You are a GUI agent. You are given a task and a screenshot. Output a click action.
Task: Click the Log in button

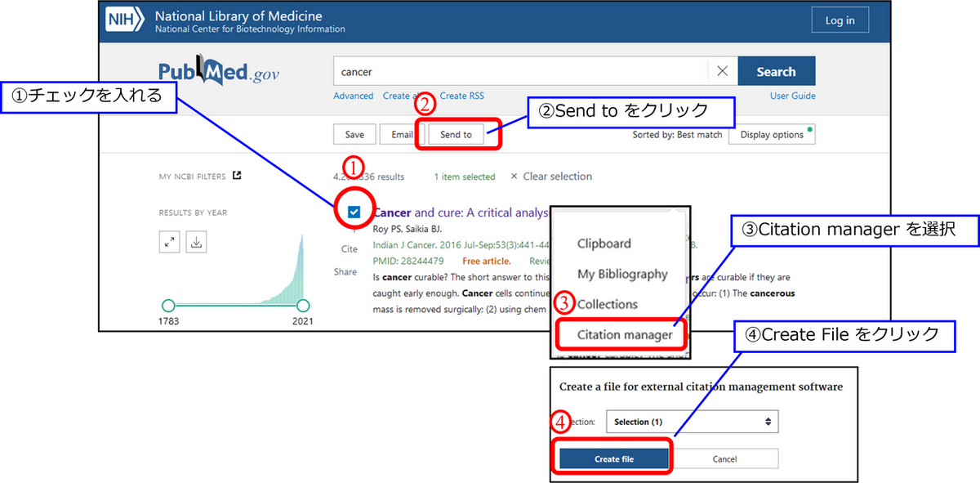coord(840,20)
